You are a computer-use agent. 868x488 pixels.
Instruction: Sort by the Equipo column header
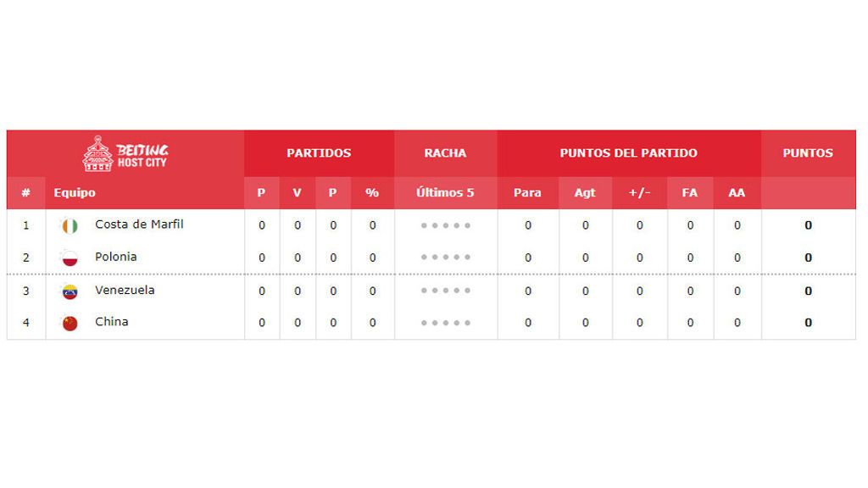[75, 192]
